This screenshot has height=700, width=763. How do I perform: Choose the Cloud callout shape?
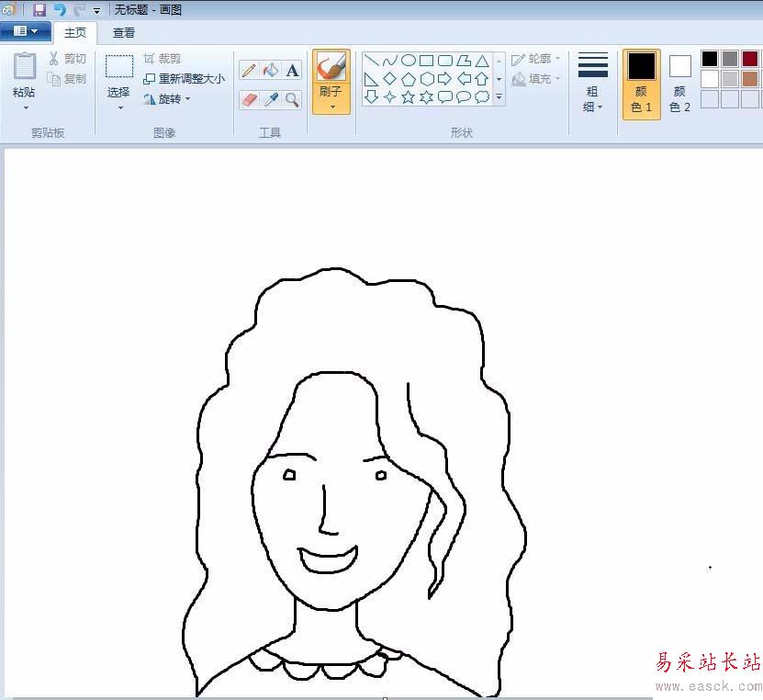pyautogui.click(x=482, y=96)
